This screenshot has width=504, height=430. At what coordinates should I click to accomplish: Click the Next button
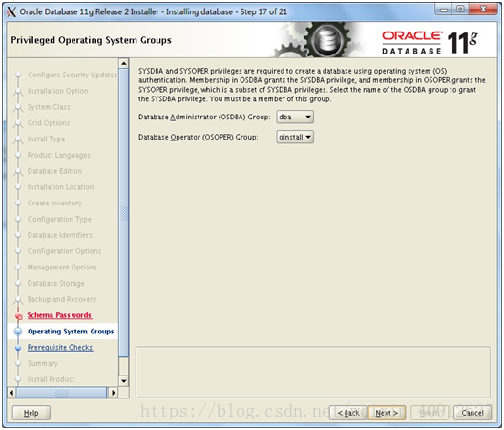(387, 413)
